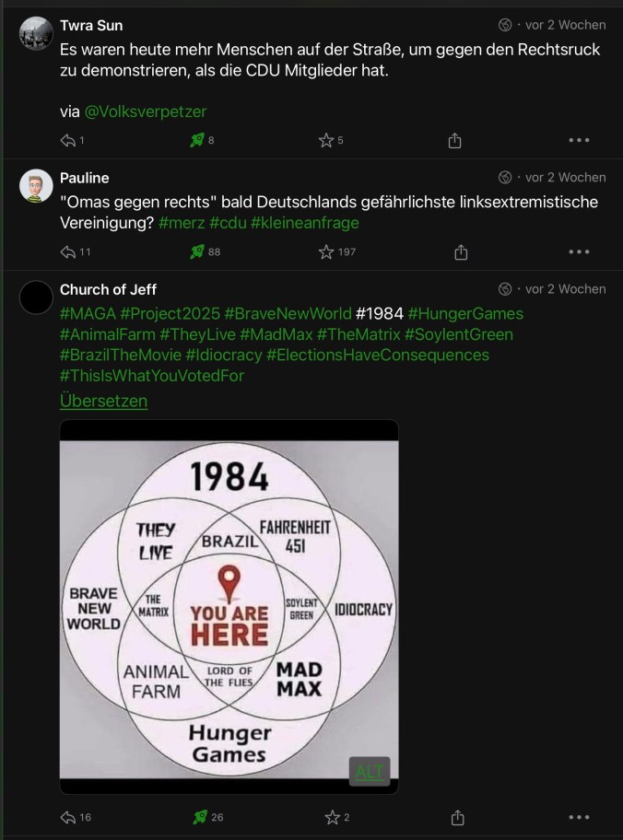Boost Church of Jeff's post

tap(200, 817)
